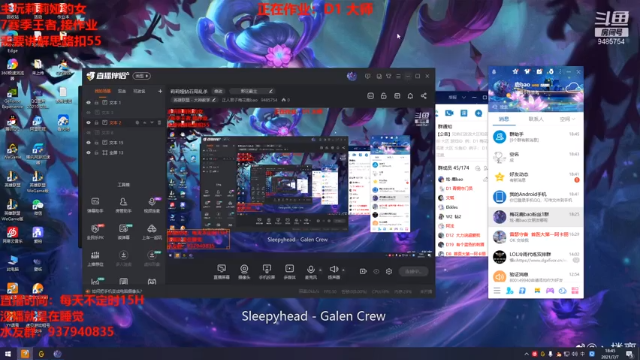The image size is (640, 360).
Task: Toggle visibility of 文本 15 layer
Action: tap(89, 142)
